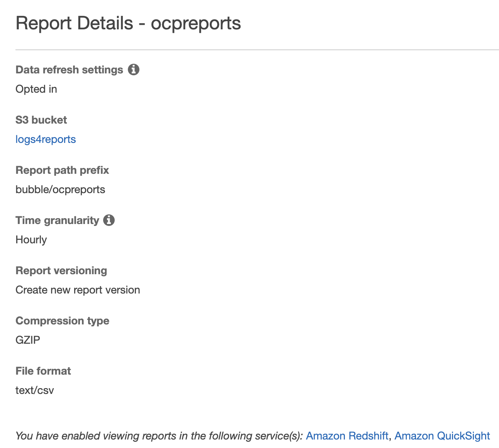Click the italic enabled viewing reports sentence
Image resolution: width=499 pixels, height=448 pixels.
tap(158, 436)
